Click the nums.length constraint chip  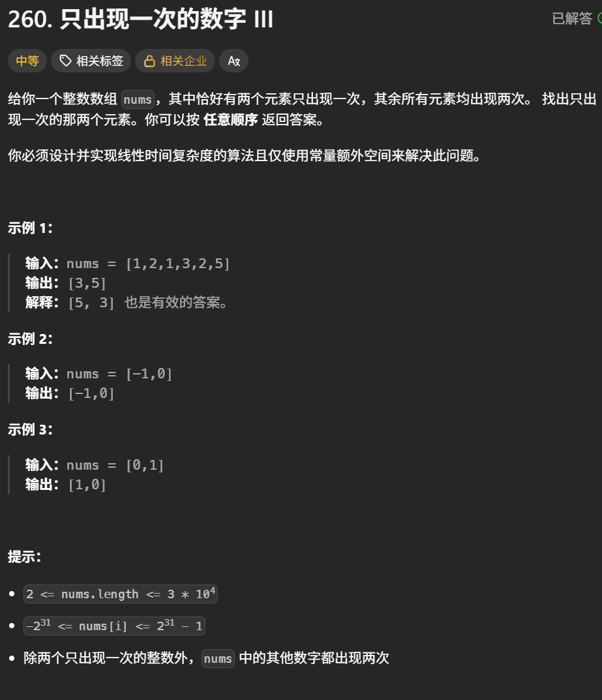click(x=120, y=594)
